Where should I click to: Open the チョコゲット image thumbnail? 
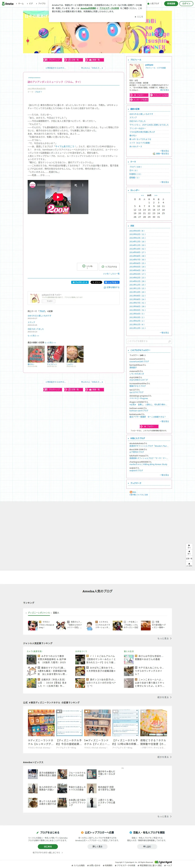[56, 354]
